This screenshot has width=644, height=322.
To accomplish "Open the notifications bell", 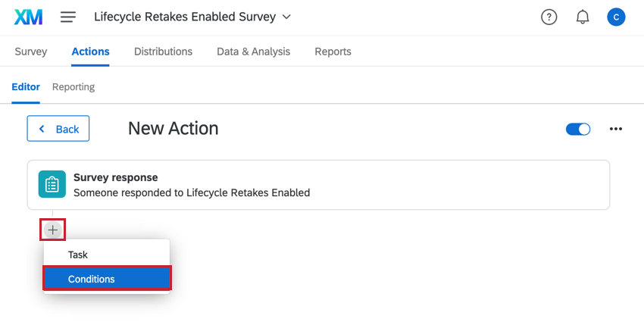I will pyautogui.click(x=583, y=17).
